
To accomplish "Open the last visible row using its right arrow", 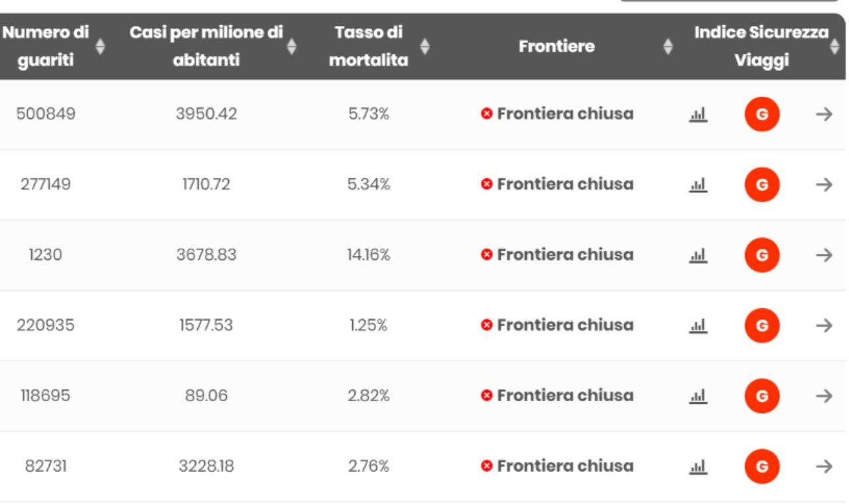I will pyautogui.click(x=823, y=466).
